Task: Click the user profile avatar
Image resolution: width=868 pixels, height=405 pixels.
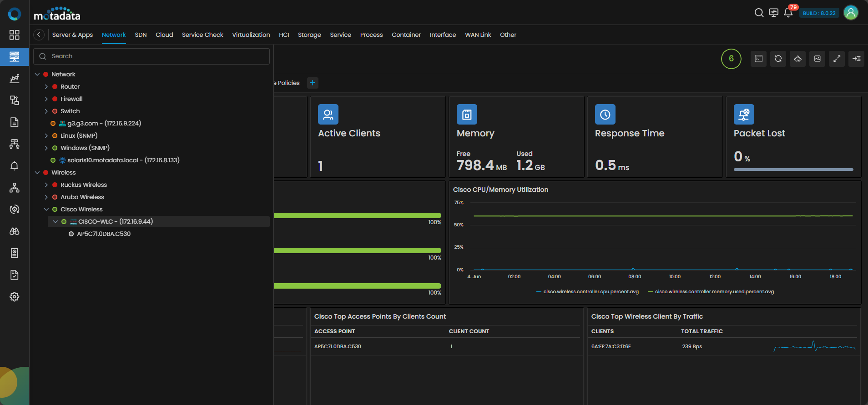Action: pos(851,13)
